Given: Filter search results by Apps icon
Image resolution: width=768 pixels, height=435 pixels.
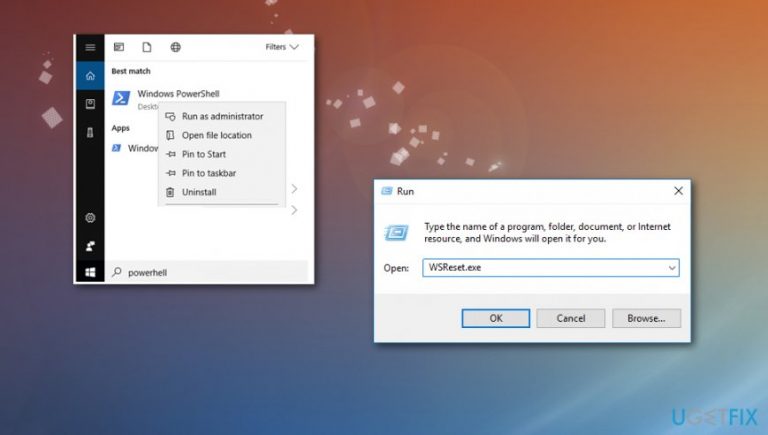Looking at the screenshot, I should click(119, 47).
